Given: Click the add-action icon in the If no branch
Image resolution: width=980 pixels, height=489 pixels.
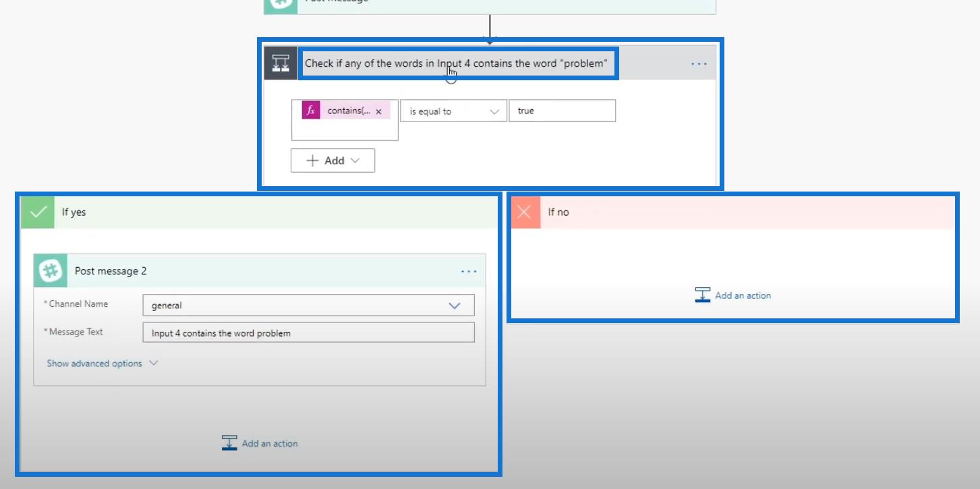Looking at the screenshot, I should tap(703, 295).
